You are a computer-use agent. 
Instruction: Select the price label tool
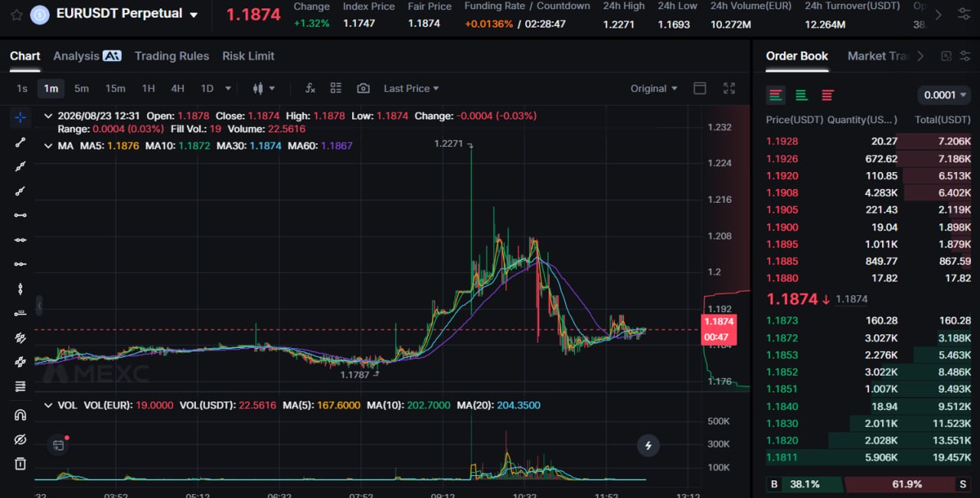point(21,313)
